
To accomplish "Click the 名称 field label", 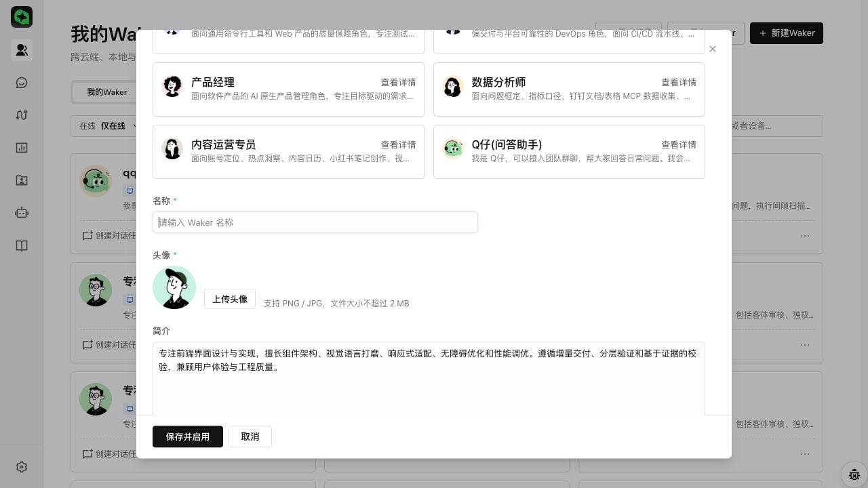I will click(x=161, y=201).
